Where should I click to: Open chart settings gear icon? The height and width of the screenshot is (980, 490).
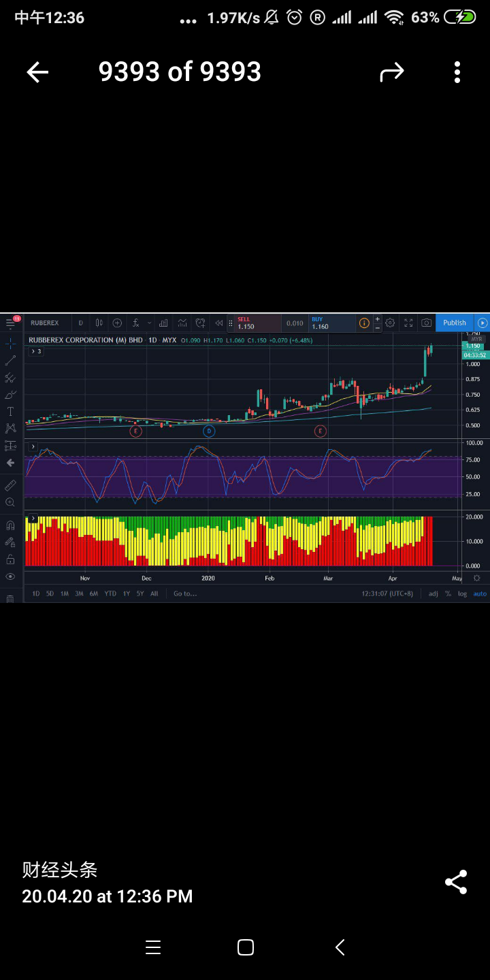click(390, 323)
